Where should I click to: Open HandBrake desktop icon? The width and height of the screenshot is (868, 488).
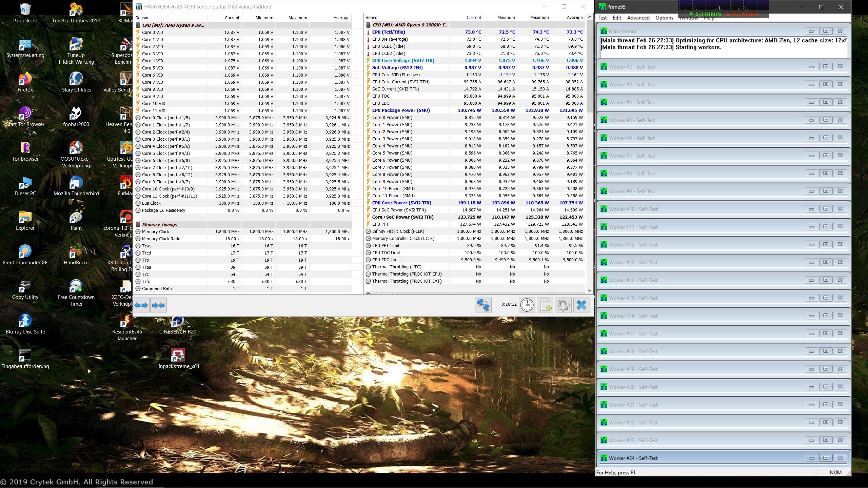[x=76, y=256]
